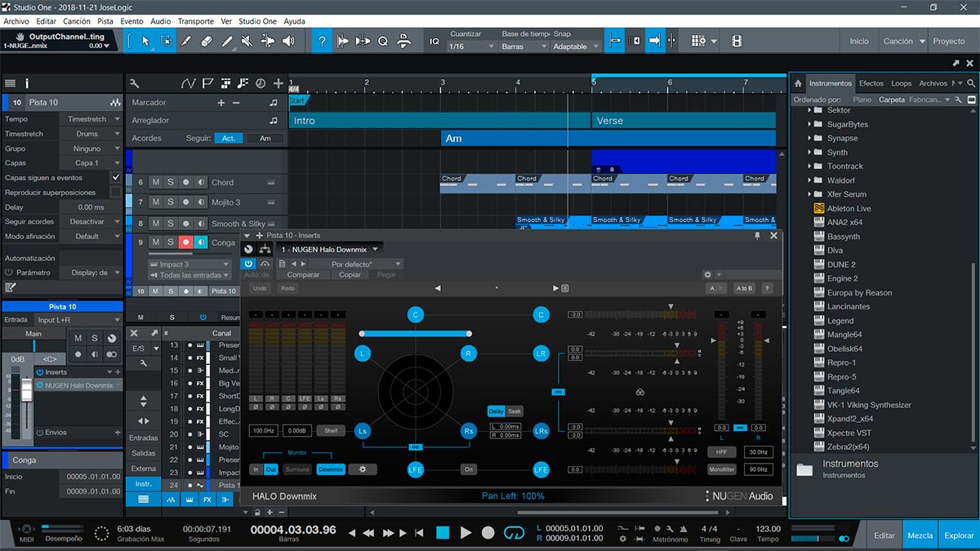Select the Bend tool

click(x=268, y=41)
